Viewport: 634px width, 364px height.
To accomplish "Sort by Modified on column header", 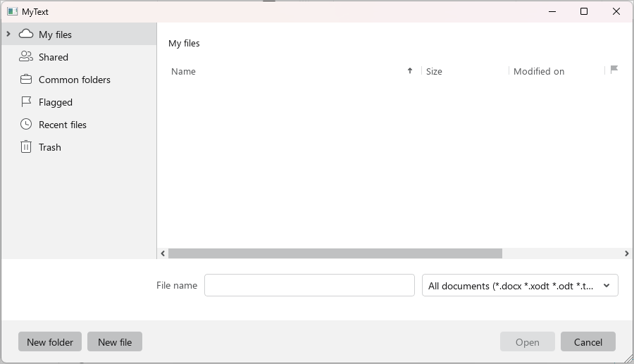I will point(539,72).
